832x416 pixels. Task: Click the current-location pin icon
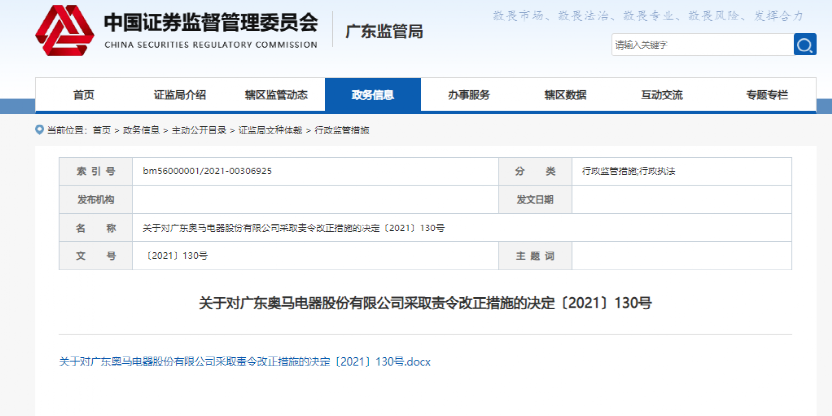click(39, 129)
